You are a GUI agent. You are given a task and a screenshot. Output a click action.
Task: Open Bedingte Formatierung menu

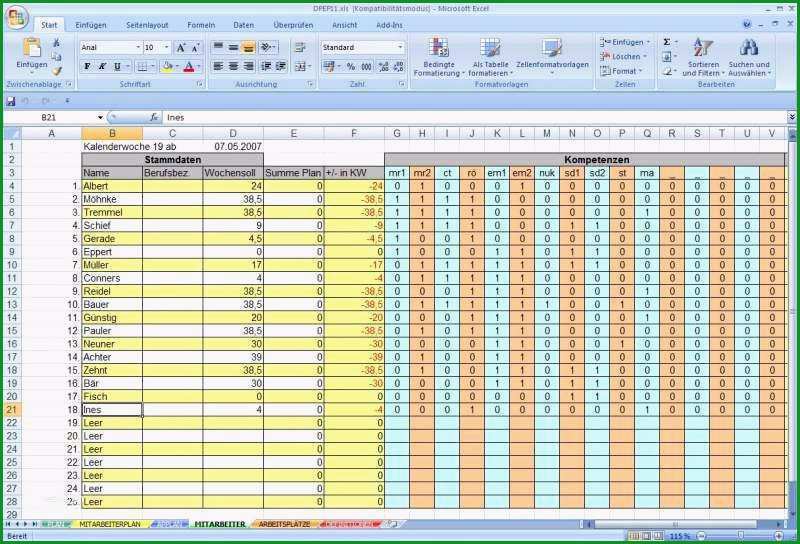pyautogui.click(x=439, y=57)
